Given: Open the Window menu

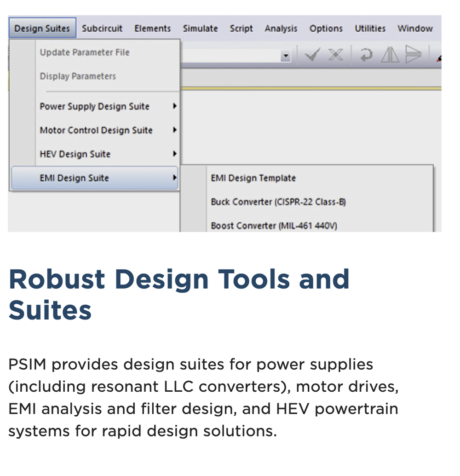Looking at the screenshot, I should (x=415, y=28).
